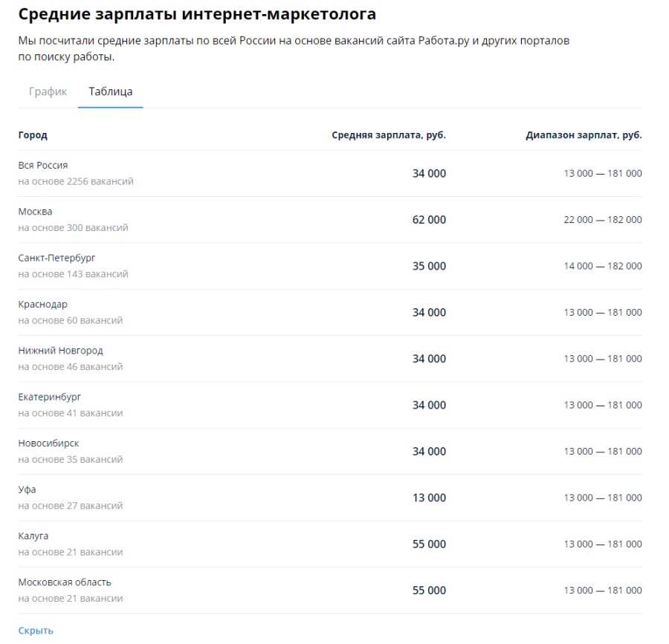This screenshot has height=644, width=669.
Task: Click the Москва city name
Action: 35,212
